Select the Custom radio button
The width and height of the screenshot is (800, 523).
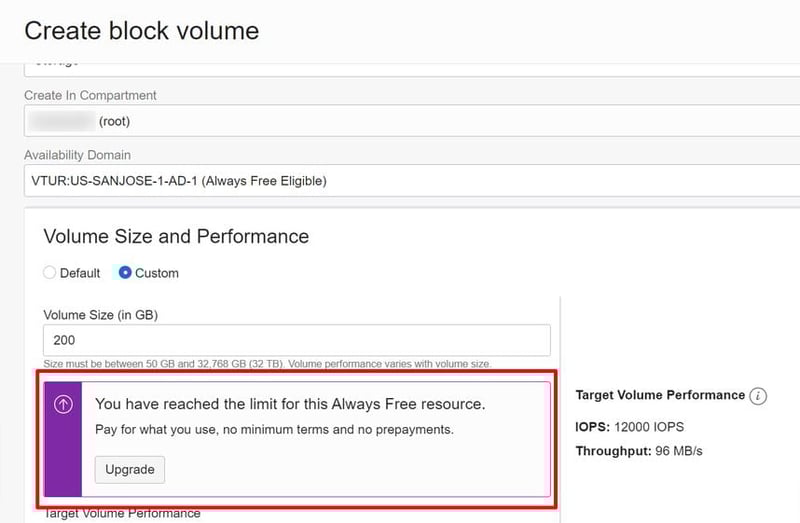[x=126, y=273]
